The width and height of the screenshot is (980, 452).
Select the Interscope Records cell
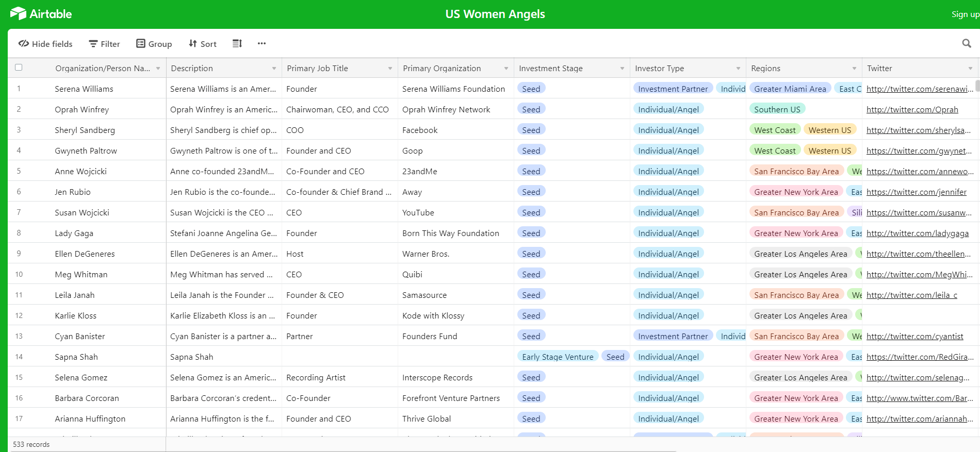click(x=456, y=377)
